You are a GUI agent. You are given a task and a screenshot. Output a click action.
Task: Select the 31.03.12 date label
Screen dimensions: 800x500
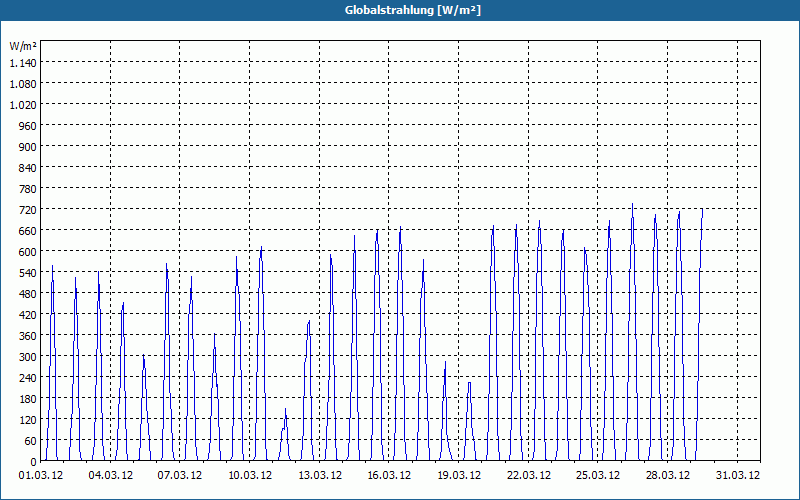pyautogui.click(x=737, y=476)
